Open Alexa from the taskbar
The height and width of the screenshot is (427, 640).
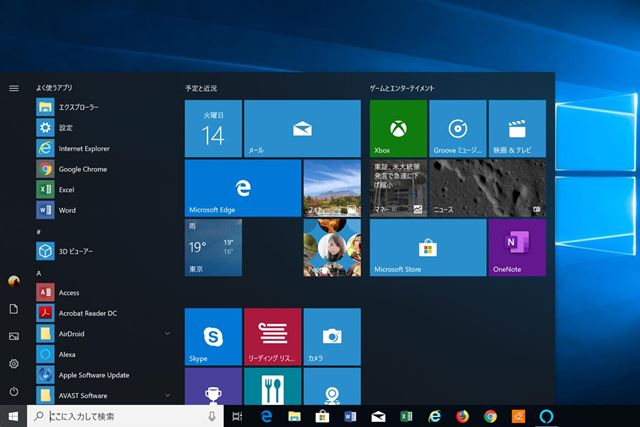546,416
